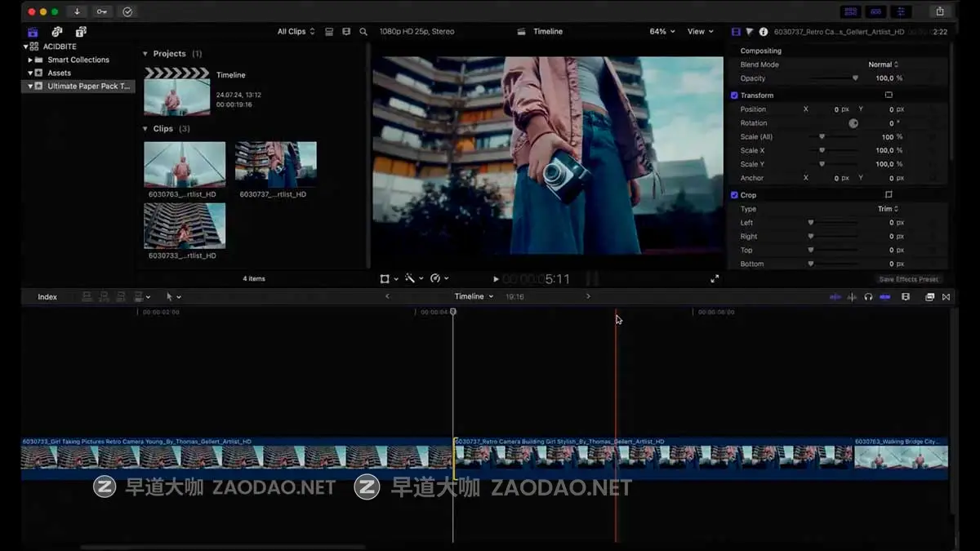The width and height of the screenshot is (980, 551).
Task: Open the All Clips filter dropdown
Action: coord(293,31)
